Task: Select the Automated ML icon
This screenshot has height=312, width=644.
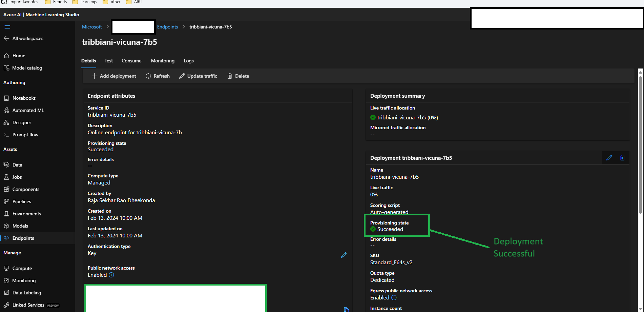Action: click(7, 110)
